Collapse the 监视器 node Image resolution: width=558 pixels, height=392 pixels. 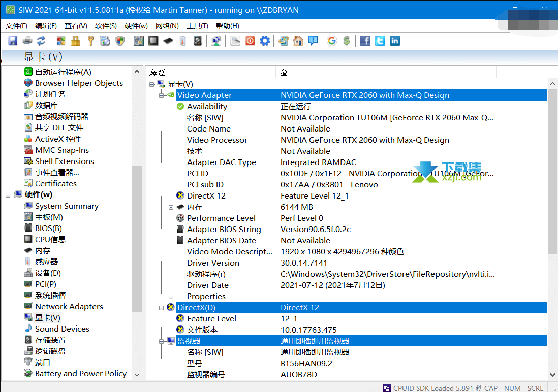[x=161, y=341]
